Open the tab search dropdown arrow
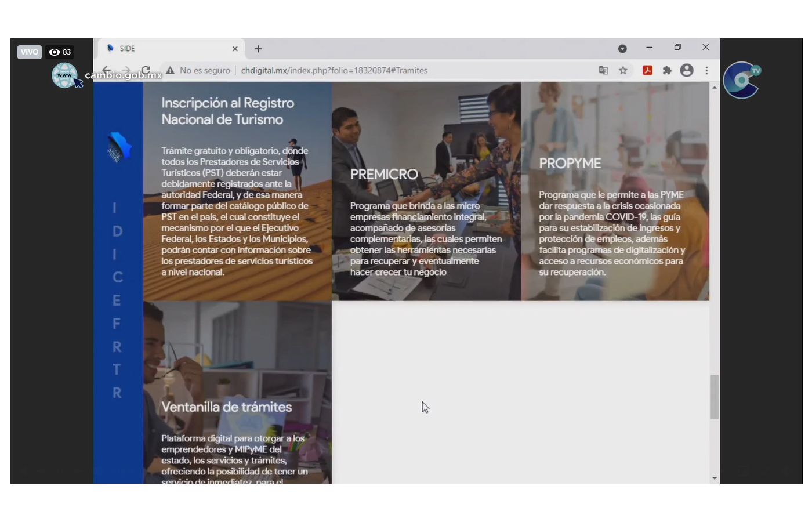The height and width of the screenshot is (522, 812). tap(622, 49)
